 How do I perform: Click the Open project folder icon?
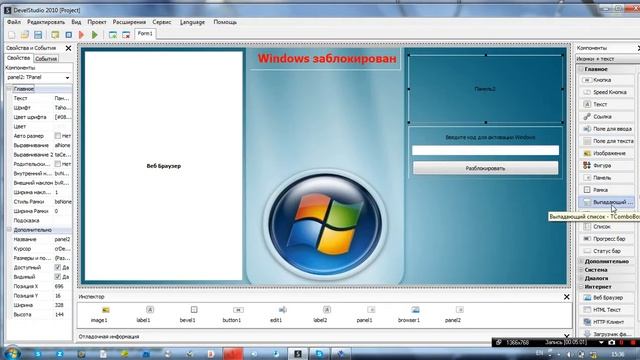[24, 35]
